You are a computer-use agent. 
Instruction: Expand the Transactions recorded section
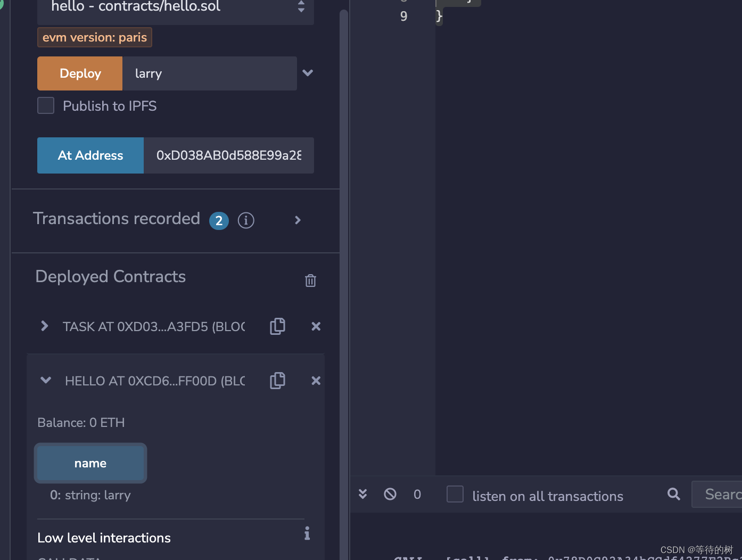(x=298, y=220)
